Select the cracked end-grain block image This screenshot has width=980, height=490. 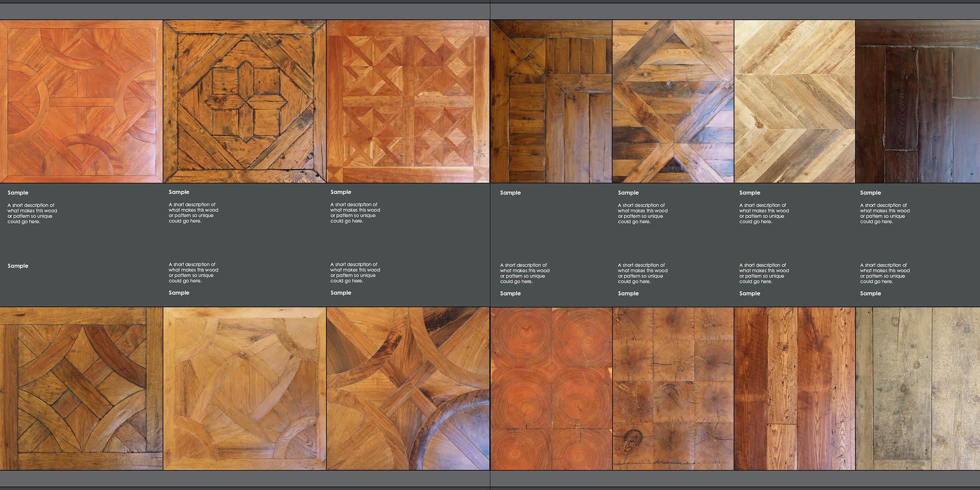673,388
